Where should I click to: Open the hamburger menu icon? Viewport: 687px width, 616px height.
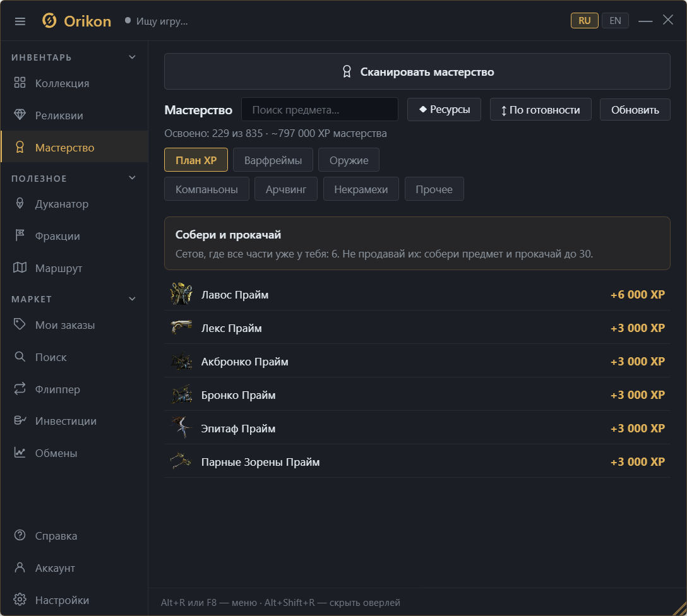[x=20, y=21]
